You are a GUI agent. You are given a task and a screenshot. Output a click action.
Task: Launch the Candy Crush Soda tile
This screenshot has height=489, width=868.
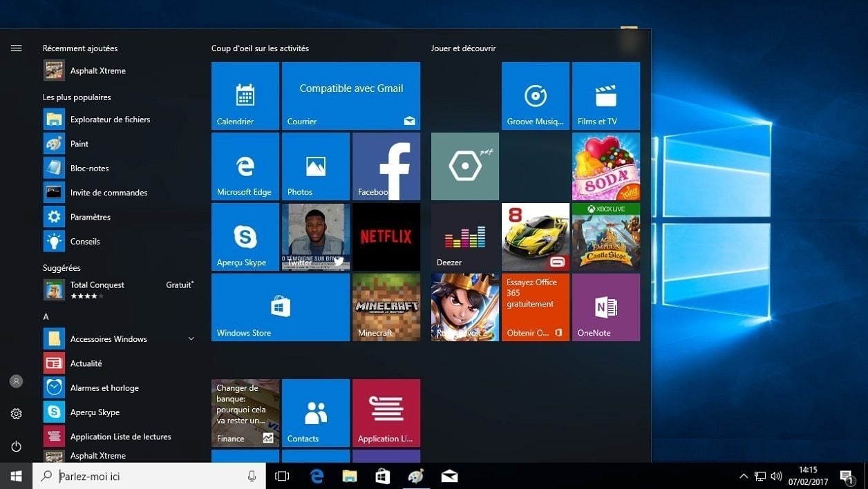606,166
